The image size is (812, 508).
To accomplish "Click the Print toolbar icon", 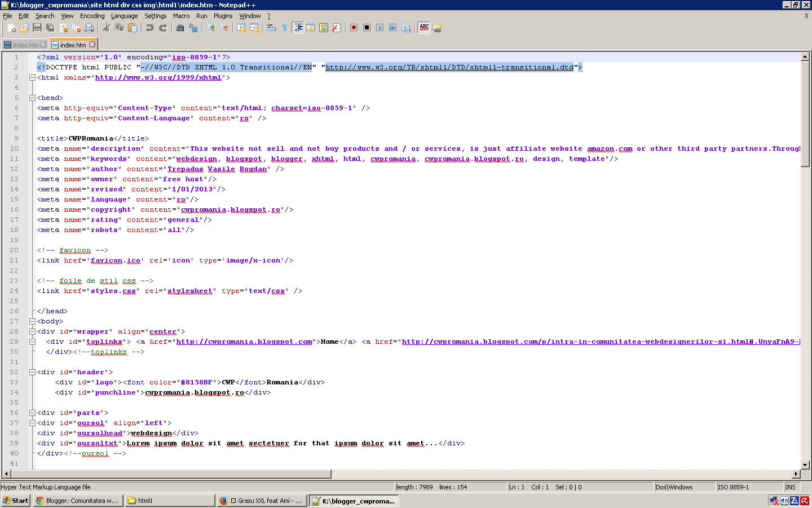I will (x=89, y=28).
